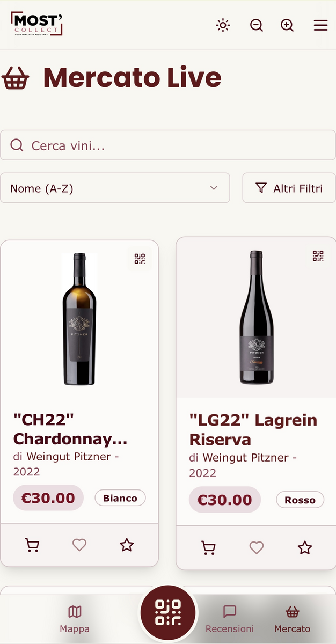
Task: Open the hamburger menu
Action: pyautogui.click(x=320, y=25)
